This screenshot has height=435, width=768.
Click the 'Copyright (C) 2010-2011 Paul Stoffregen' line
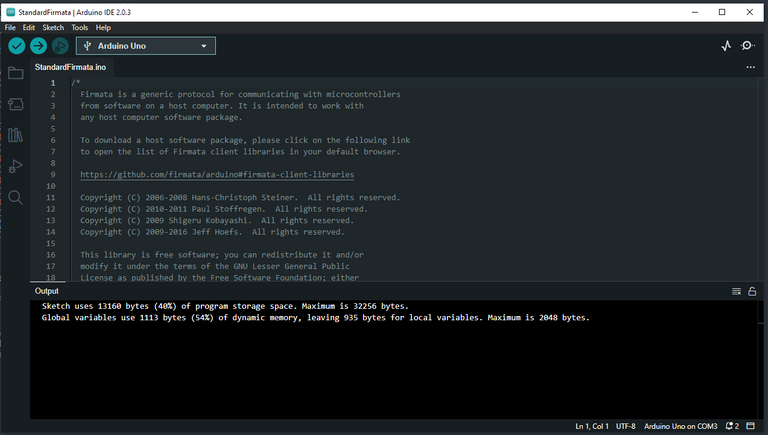tap(224, 209)
